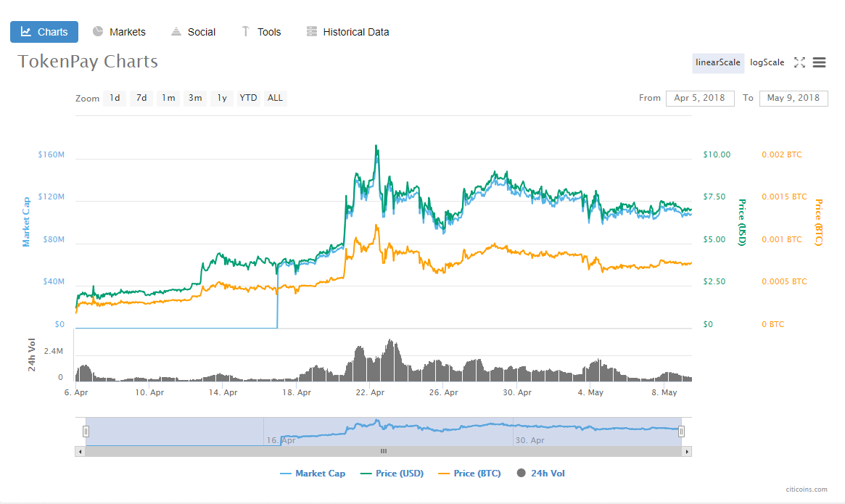Screen dimensions: 845x504
Task: Open the chart hamburger menu
Action: tap(819, 62)
